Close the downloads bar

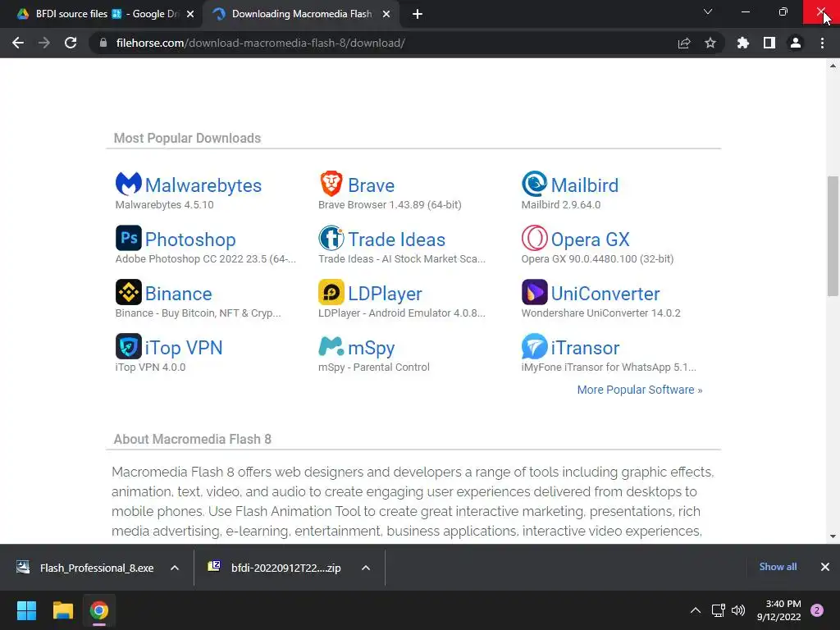[825, 567]
